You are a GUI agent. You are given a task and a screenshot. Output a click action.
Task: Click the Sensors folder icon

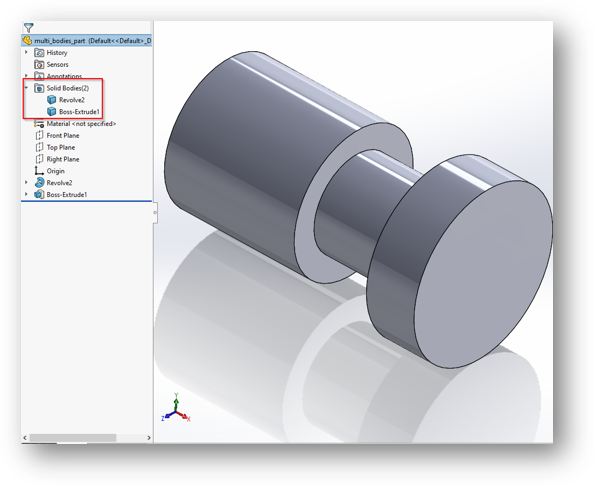point(39,64)
